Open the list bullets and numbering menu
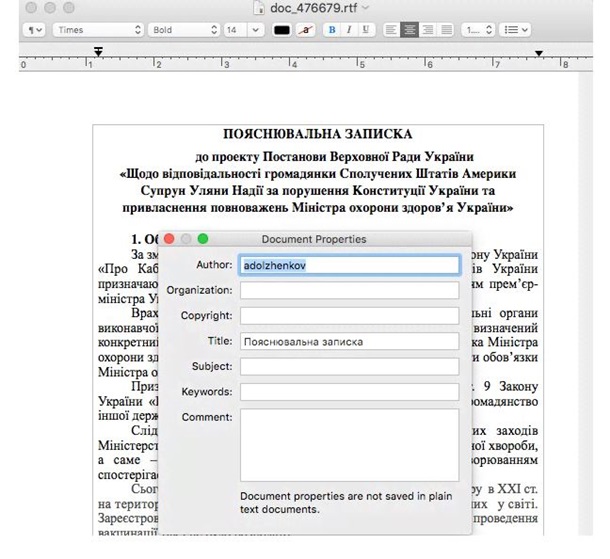 [514, 30]
